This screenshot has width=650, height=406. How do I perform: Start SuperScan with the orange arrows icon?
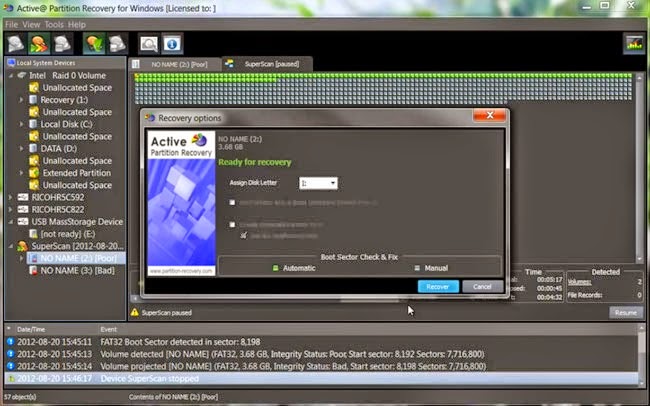click(x=39, y=44)
